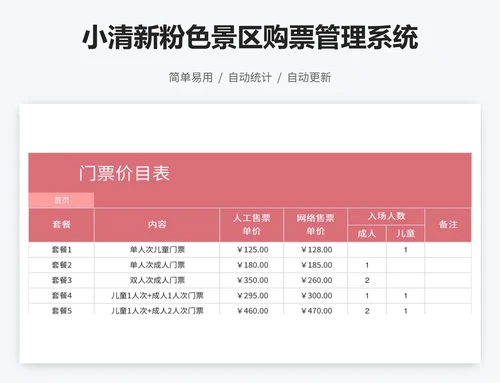
Task: Select the ¥300.00 online price cell
Action: point(315,296)
